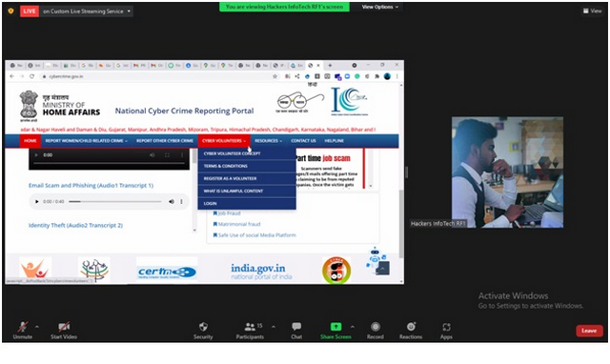This screenshot has height=364, width=610.
Task: Click browser back arrow in shared screen
Action: coord(11,76)
